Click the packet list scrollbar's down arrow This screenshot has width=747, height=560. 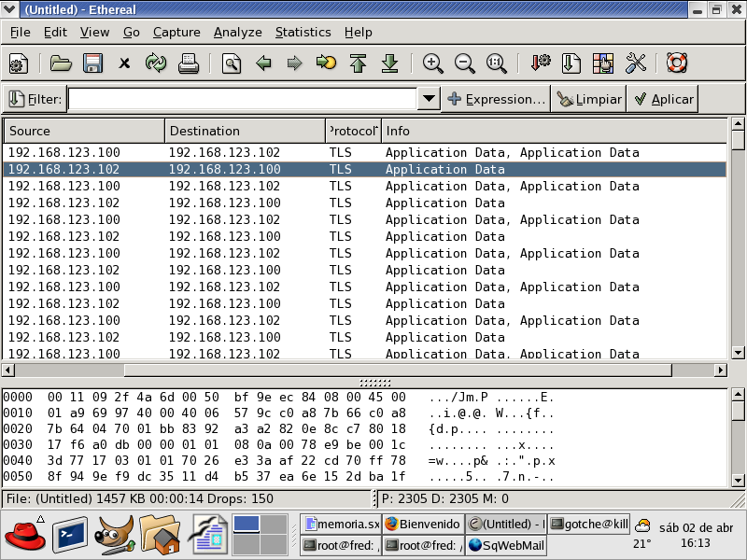pyautogui.click(x=738, y=353)
